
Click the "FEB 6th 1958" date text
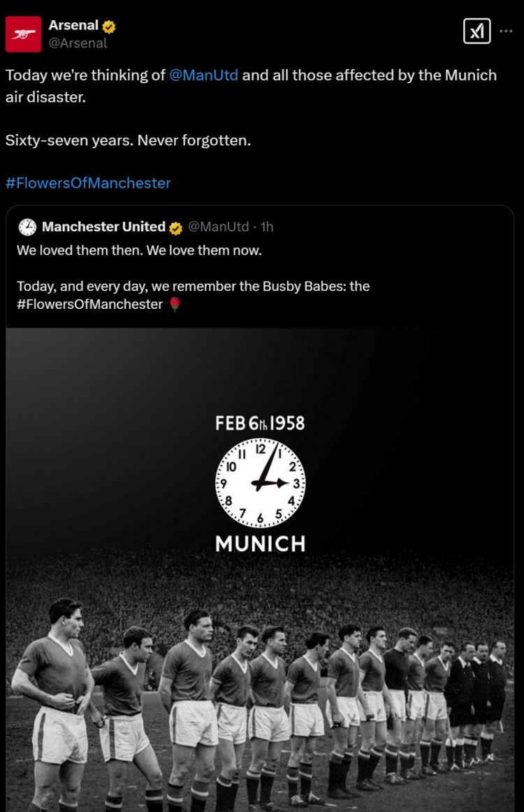tap(260, 423)
